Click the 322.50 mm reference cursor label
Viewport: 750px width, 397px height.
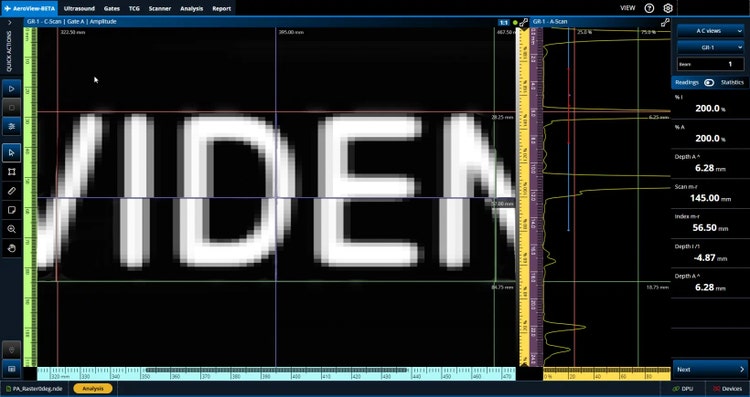(73, 33)
